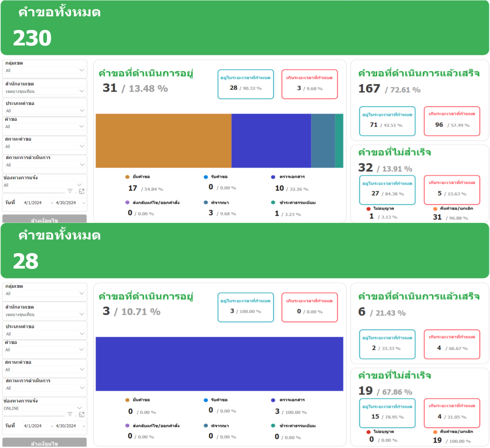Screen dimensions: 490x448
Task: Click the total requests value 230
Action: pos(32,38)
